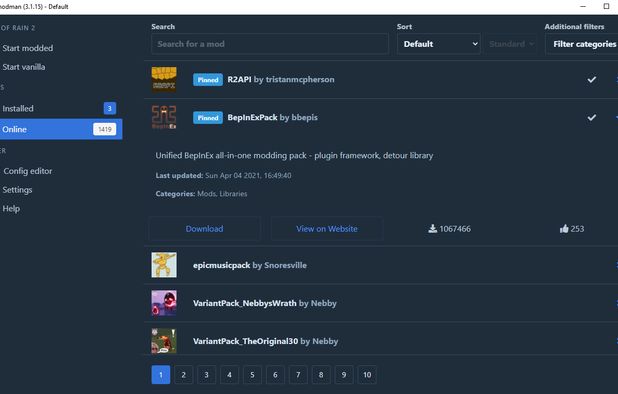Click the 253 likes number
618x394 pixels.
click(577, 229)
